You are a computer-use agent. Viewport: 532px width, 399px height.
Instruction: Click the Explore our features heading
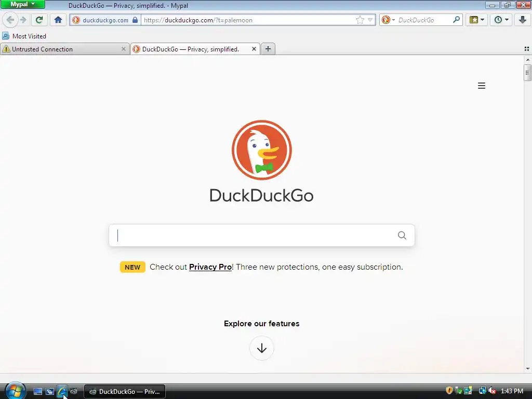coord(262,324)
